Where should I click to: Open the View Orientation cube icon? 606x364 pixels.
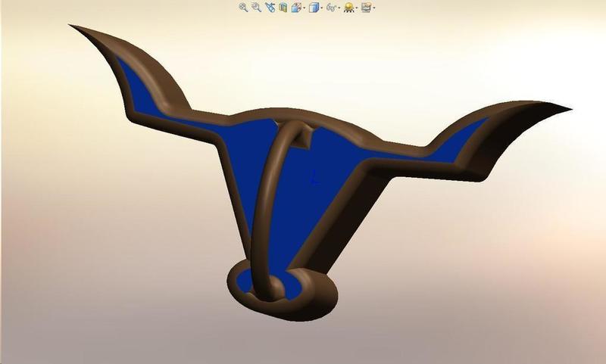(296, 8)
